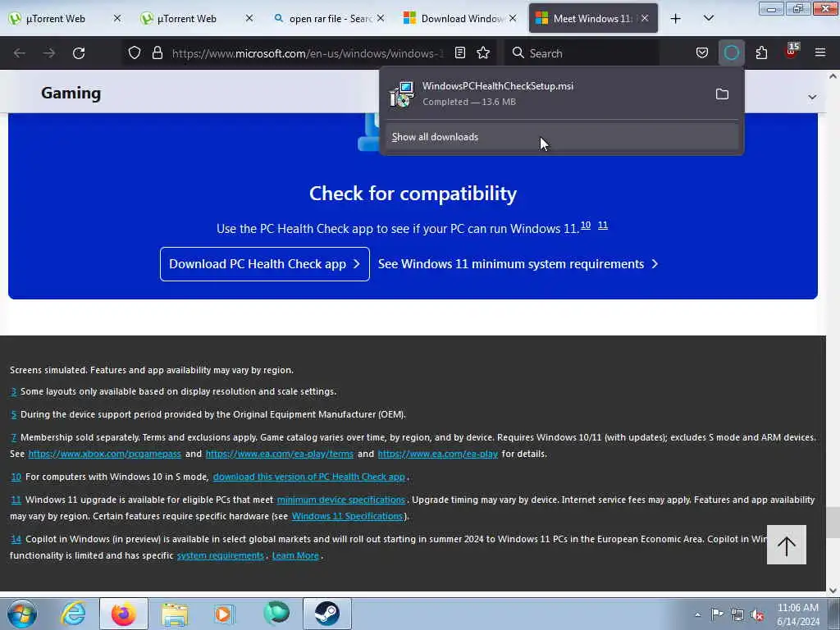The height and width of the screenshot is (630, 840).
Task: Open Firefox application hamburger menu
Action: (x=819, y=52)
